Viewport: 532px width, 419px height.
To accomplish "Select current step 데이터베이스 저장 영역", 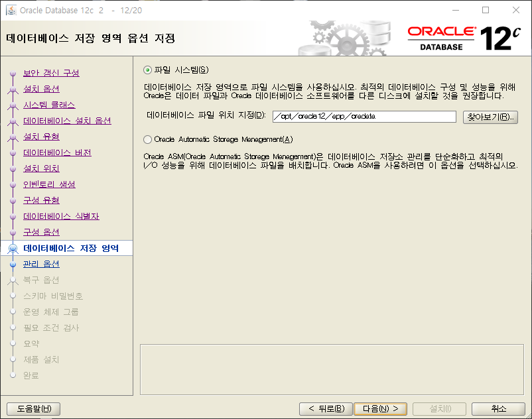I will [x=71, y=248].
